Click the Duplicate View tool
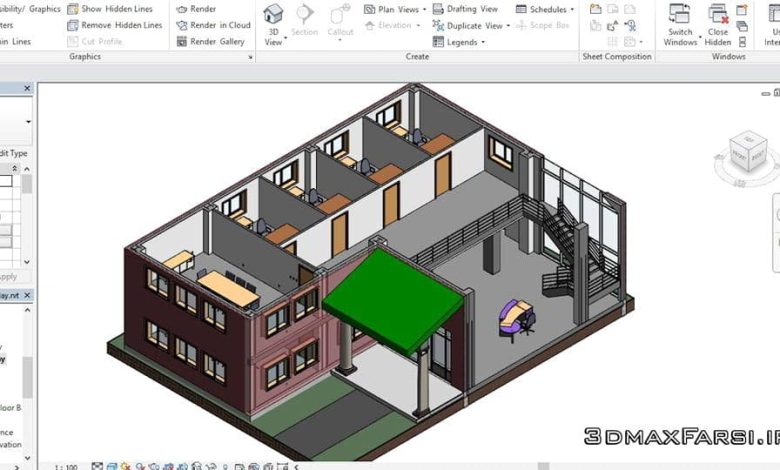 468,25
